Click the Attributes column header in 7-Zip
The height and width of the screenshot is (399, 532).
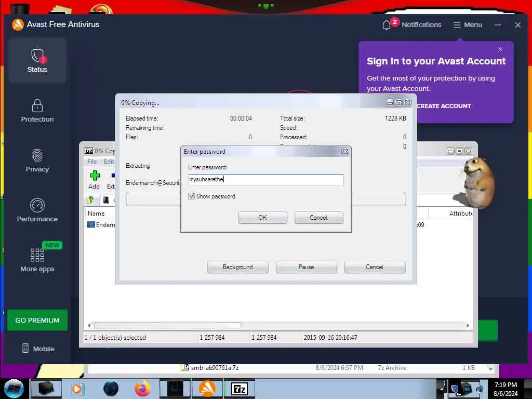461,214
